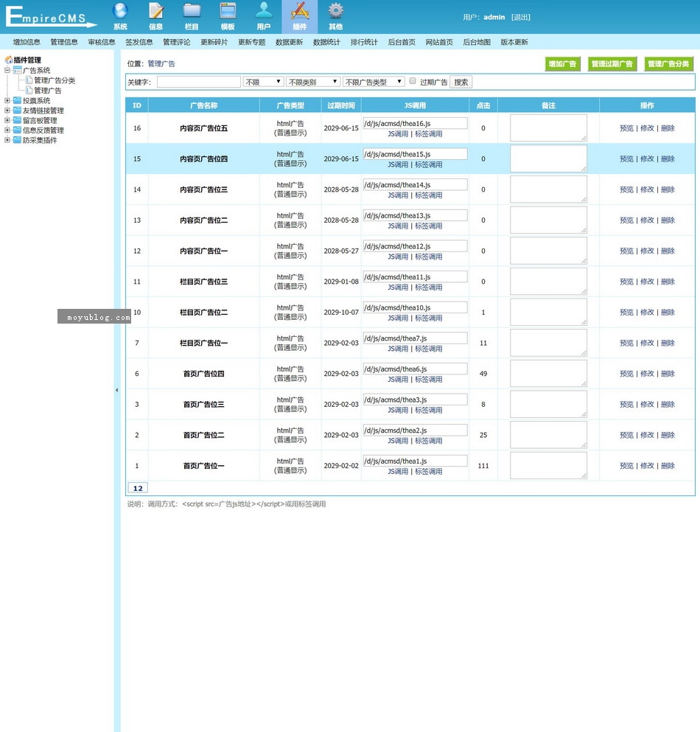The height and width of the screenshot is (732, 700).
Task: Click 修改 for 内容页广告位五
Action: [647, 128]
